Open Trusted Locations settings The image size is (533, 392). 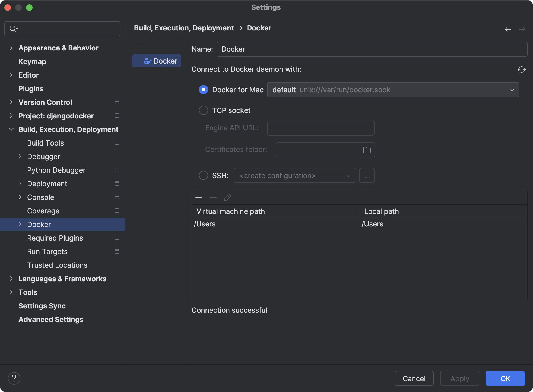[57, 265]
